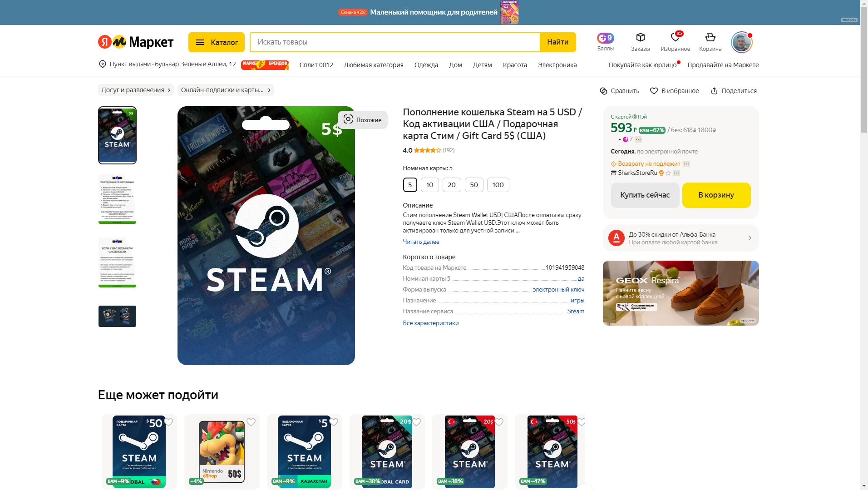Open Любимая категория menu item
868x490 pixels.
(374, 65)
